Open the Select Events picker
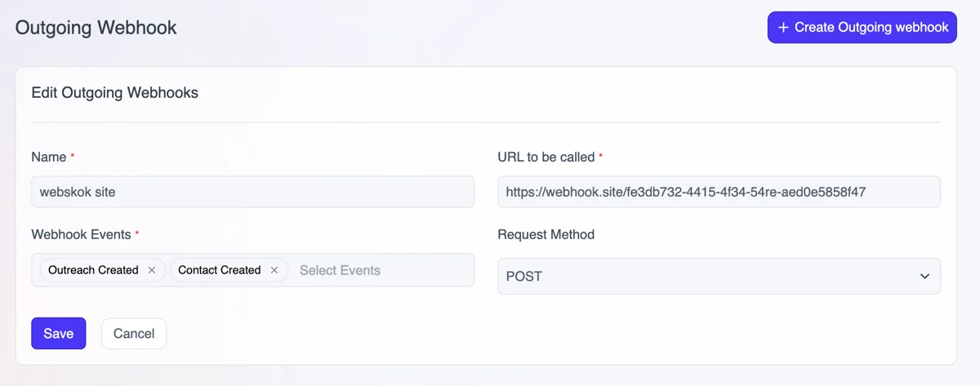 (340, 270)
